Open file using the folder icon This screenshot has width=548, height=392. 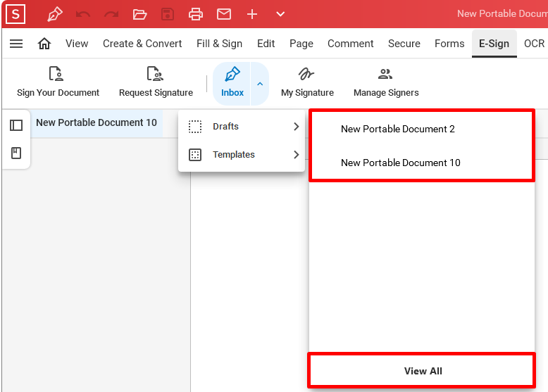[139, 14]
